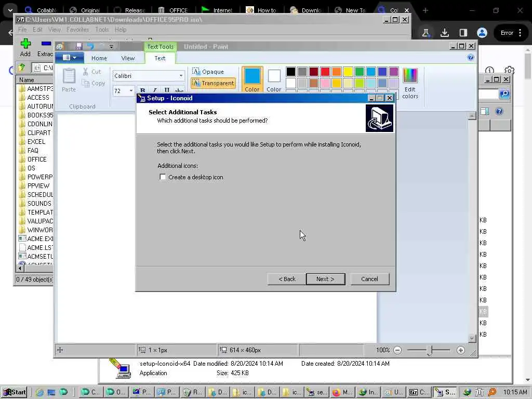
Task: Toggle Bold text formatting in Paint
Action: [142, 90]
